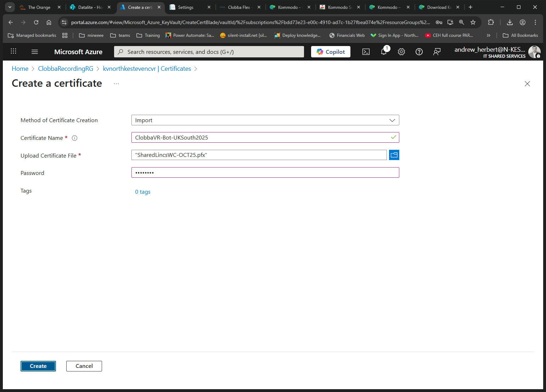Open the Azure portal hamburger menu
This screenshot has height=392, width=546.
coord(35,52)
